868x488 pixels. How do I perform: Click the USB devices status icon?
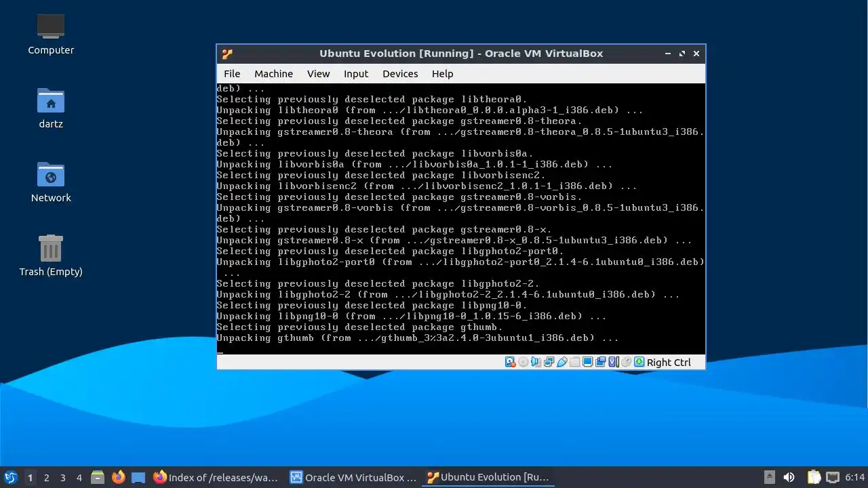pyautogui.click(x=562, y=362)
